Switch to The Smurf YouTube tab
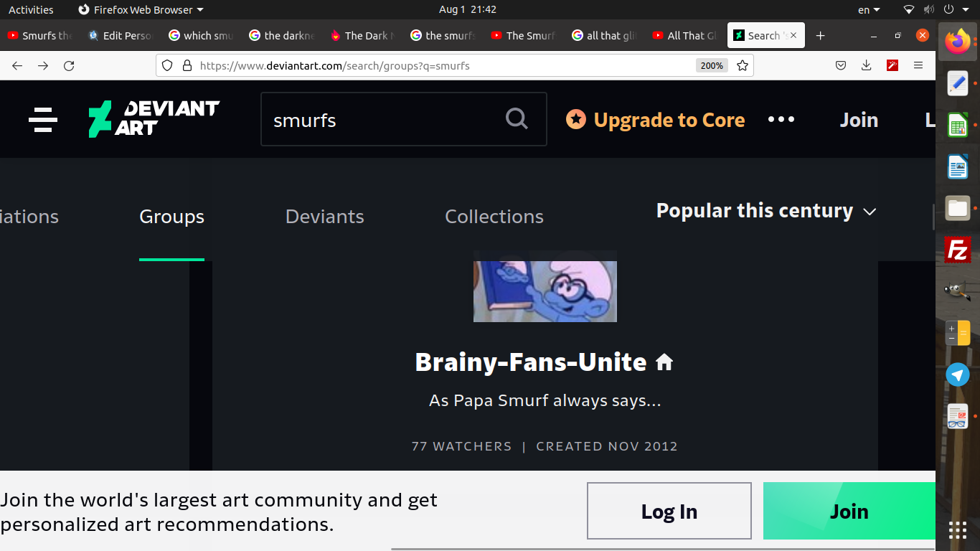980x551 pixels. point(524,35)
